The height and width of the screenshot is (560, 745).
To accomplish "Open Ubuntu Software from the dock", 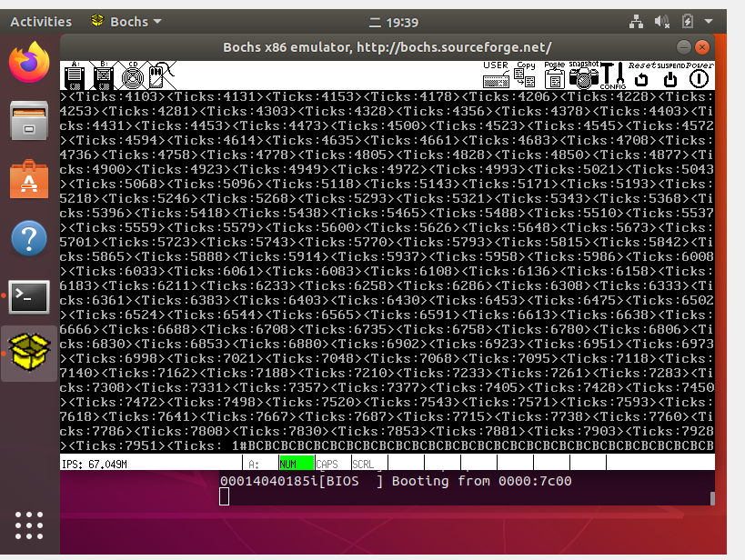I will coord(29,179).
